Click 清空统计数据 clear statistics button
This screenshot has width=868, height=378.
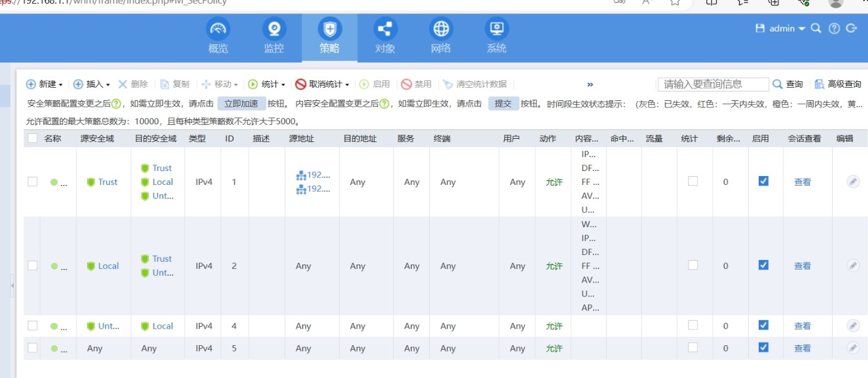[475, 84]
